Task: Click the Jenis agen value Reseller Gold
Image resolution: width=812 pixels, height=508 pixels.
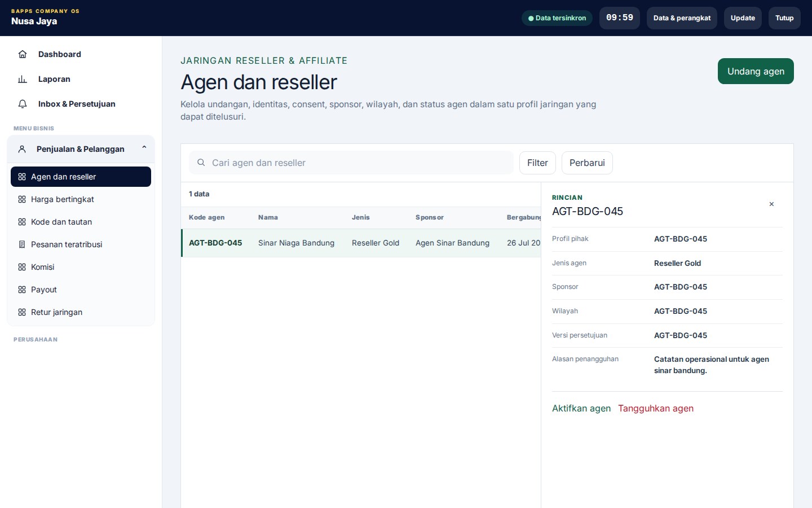Action: pyautogui.click(x=677, y=263)
